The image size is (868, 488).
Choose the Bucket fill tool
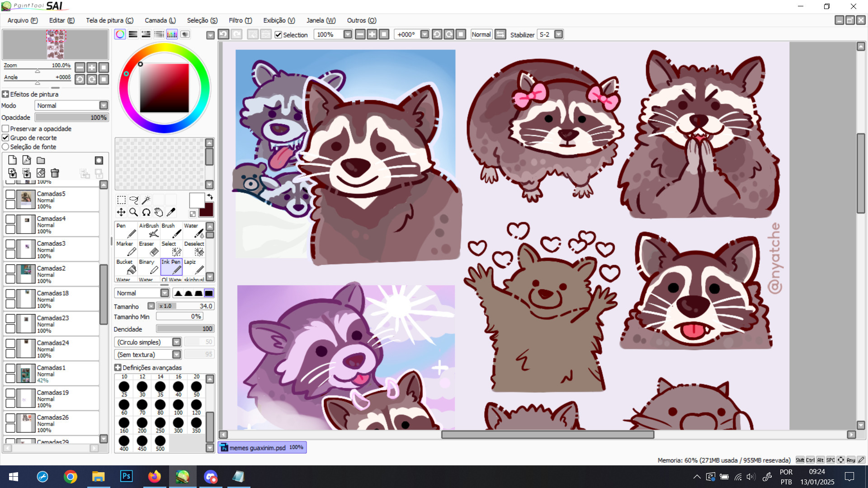(x=126, y=266)
